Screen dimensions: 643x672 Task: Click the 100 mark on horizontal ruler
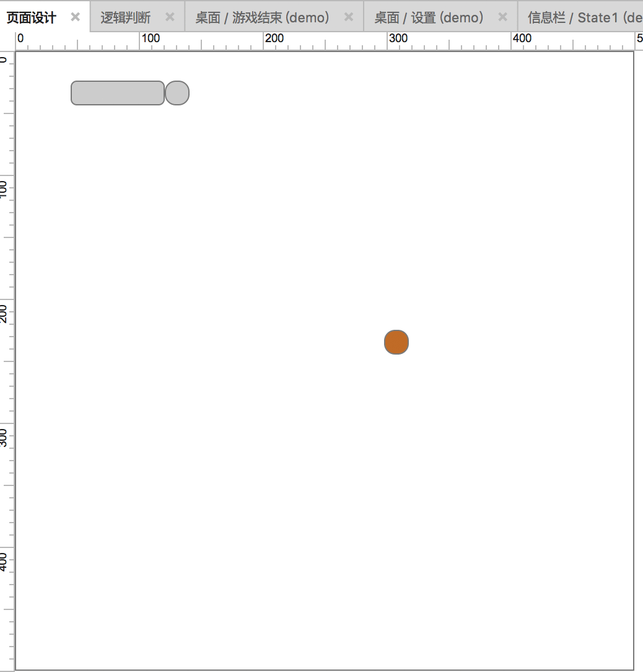151,38
